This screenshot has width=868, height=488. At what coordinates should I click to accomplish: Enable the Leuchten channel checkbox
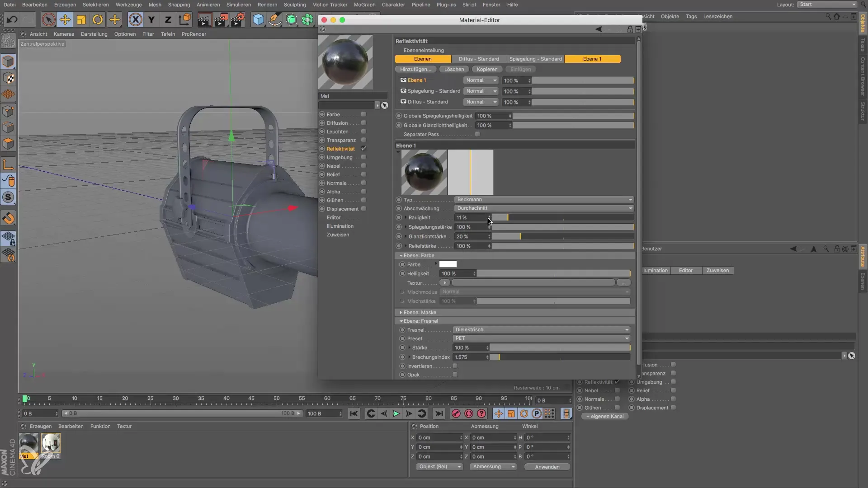(363, 131)
